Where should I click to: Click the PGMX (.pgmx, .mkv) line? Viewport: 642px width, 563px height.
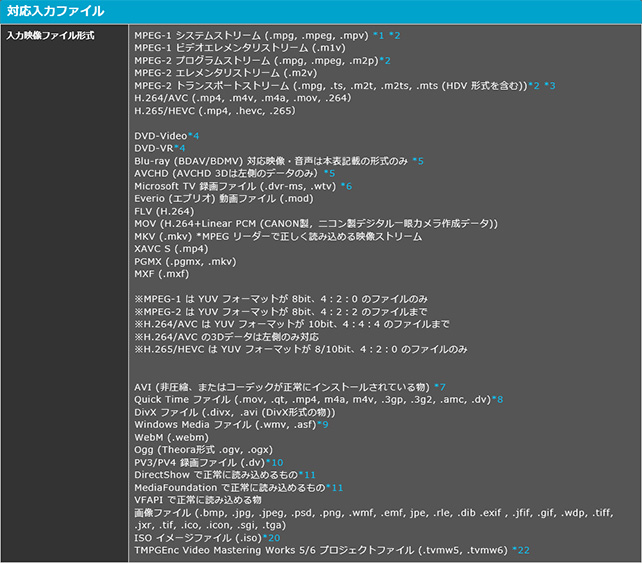(x=185, y=262)
